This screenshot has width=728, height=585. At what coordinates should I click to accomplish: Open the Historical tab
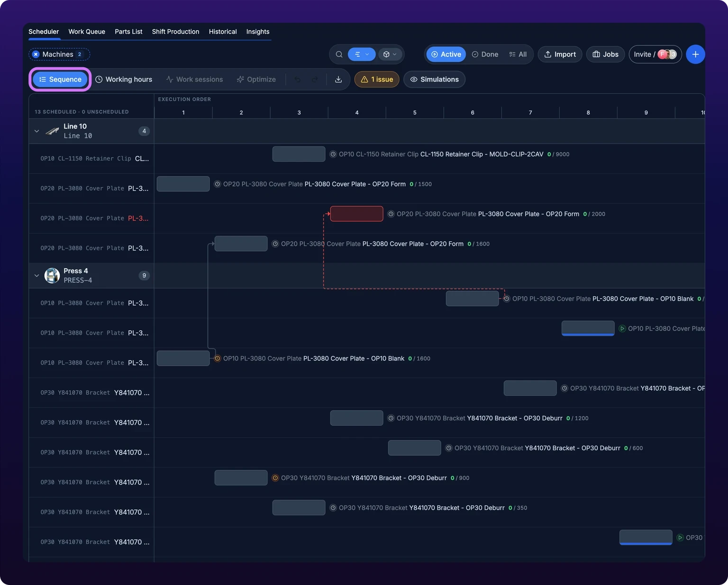[x=223, y=32]
